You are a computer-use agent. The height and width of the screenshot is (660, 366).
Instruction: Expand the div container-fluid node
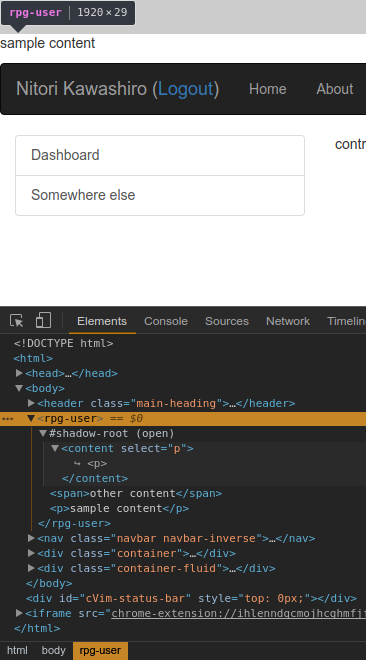pos(31,568)
